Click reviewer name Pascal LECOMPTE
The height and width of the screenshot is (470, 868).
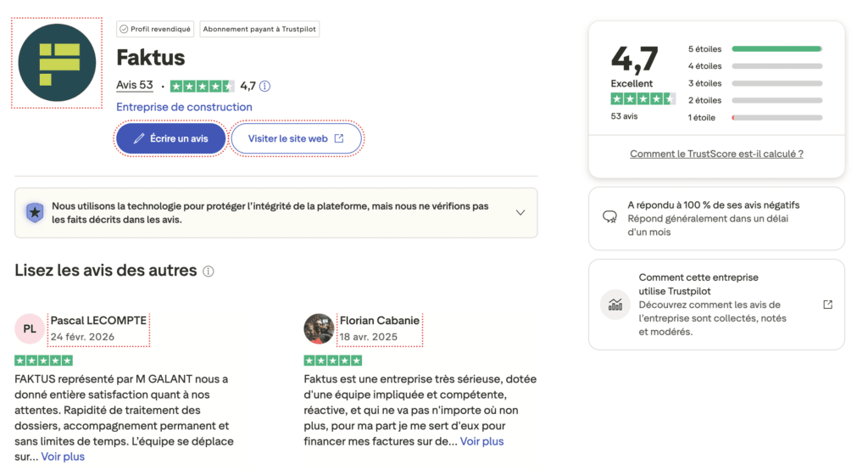coord(98,321)
